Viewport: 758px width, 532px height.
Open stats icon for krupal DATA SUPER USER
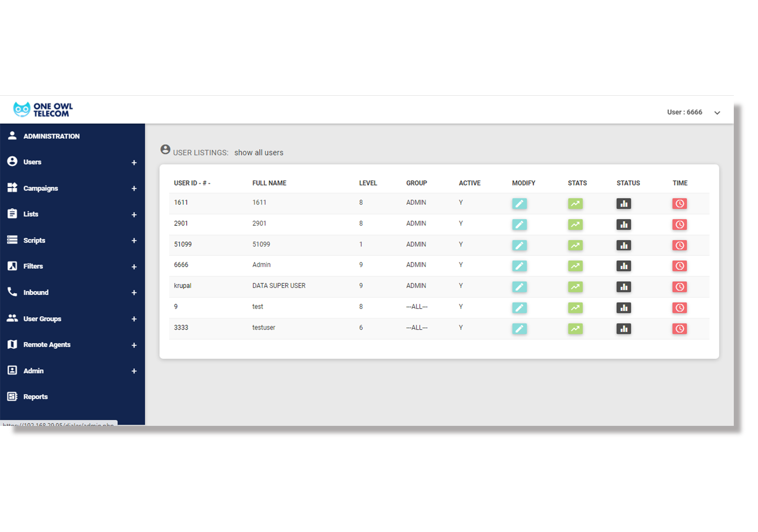[575, 287]
